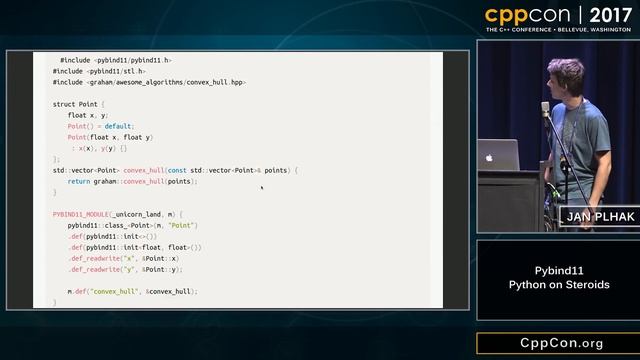Click the 'pybind11::class_<Point>(m, "Point")' line
Screen dimensions: 640x360
pos(133,225)
